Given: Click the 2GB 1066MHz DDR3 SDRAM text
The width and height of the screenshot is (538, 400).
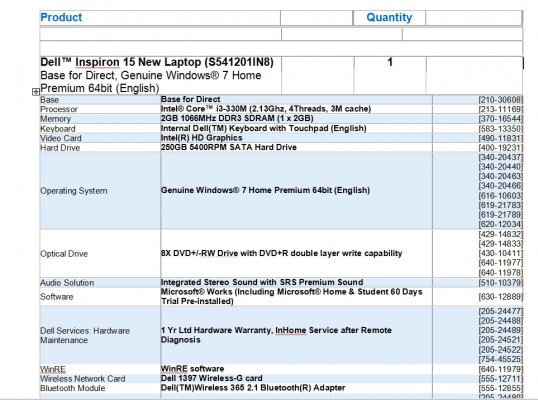Looking at the screenshot, I should [x=237, y=118].
